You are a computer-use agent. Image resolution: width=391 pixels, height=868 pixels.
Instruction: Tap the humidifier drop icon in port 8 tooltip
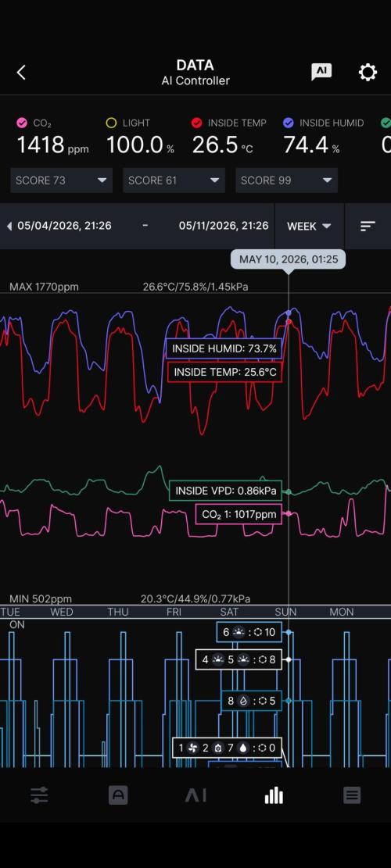click(x=242, y=701)
